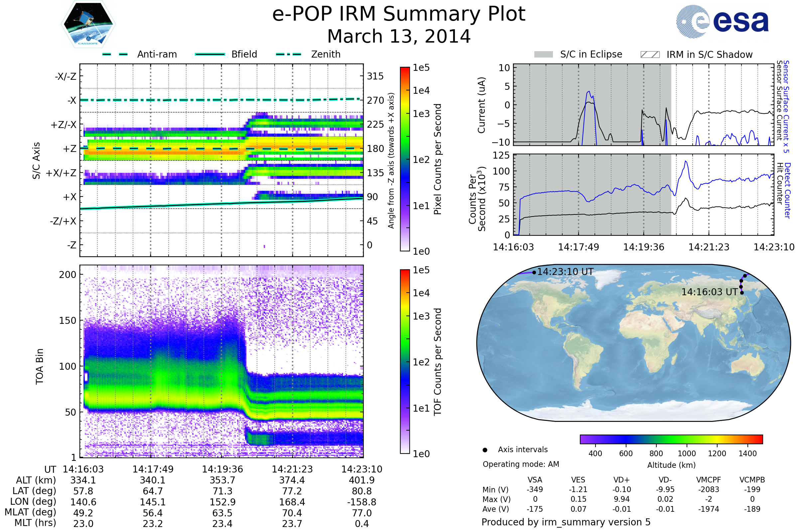Click the 14:16:03 UT map track label

pos(710,292)
